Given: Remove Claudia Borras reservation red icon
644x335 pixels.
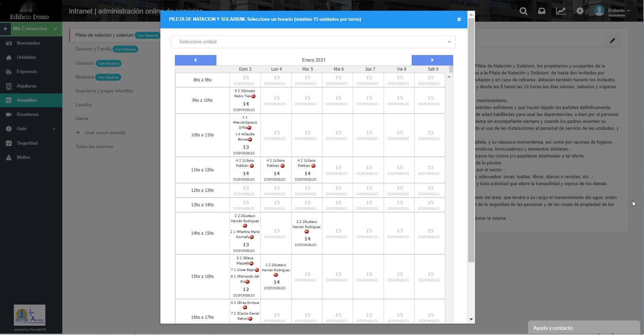Looking at the screenshot, I should (x=250, y=139).
